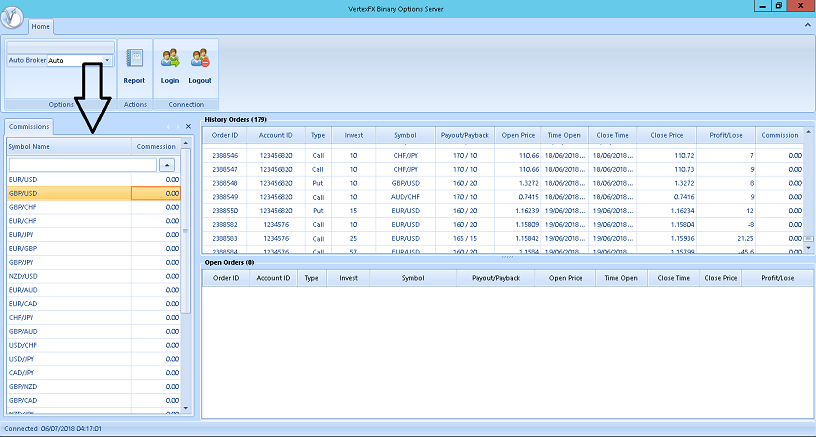Image resolution: width=816 pixels, height=437 pixels.
Task: Select the GBP/AUD symbol row
Action: (x=94, y=331)
